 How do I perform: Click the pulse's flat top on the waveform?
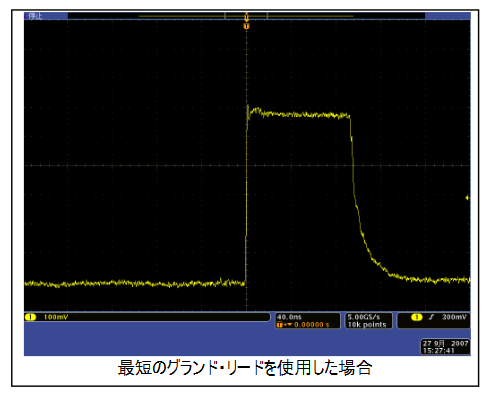pos(298,114)
